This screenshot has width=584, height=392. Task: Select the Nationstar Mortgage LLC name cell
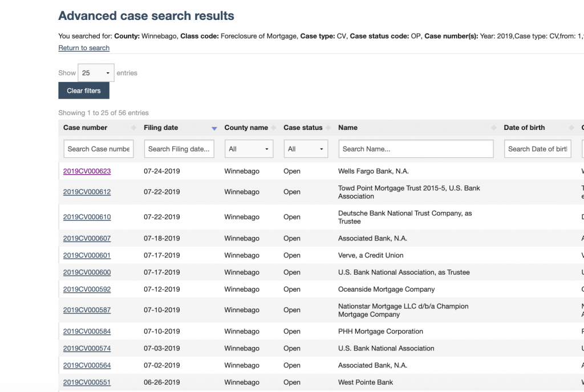click(403, 310)
